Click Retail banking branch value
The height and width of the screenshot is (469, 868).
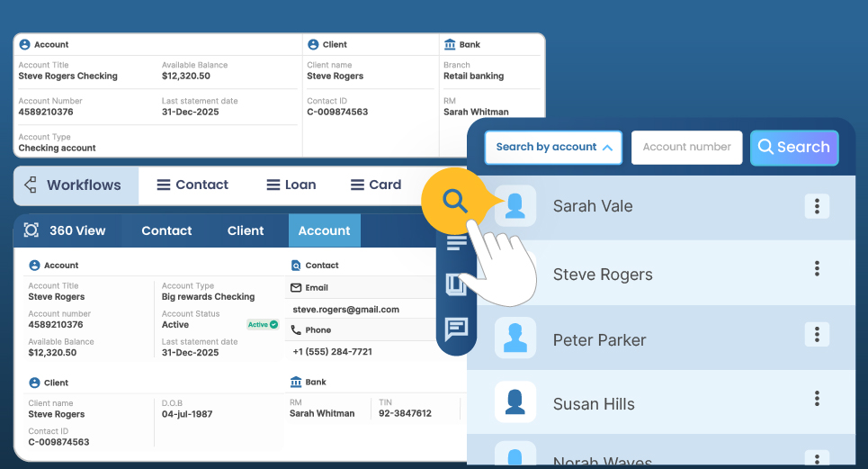click(x=473, y=76)
